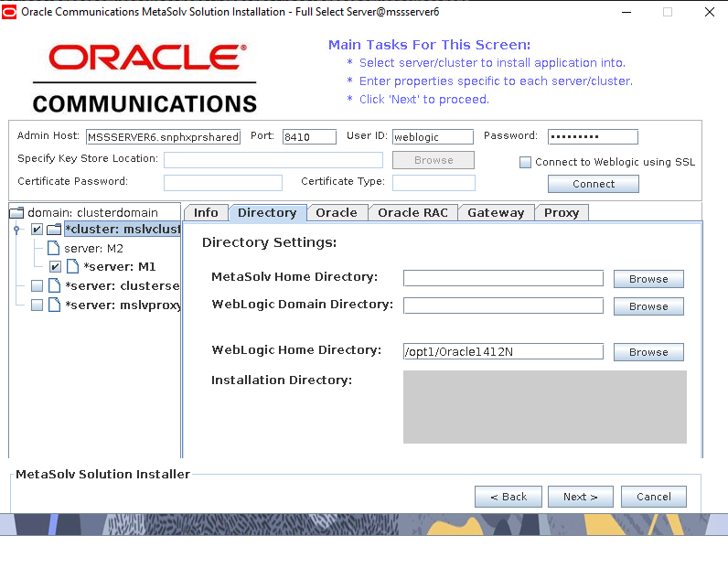Click the Next button
Viewport: 728px width, 568px height.
pyautogui.click(x=581, y=497)
